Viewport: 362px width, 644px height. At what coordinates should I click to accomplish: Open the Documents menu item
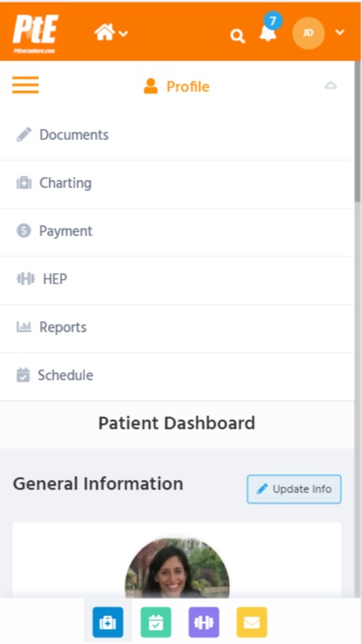177,135
